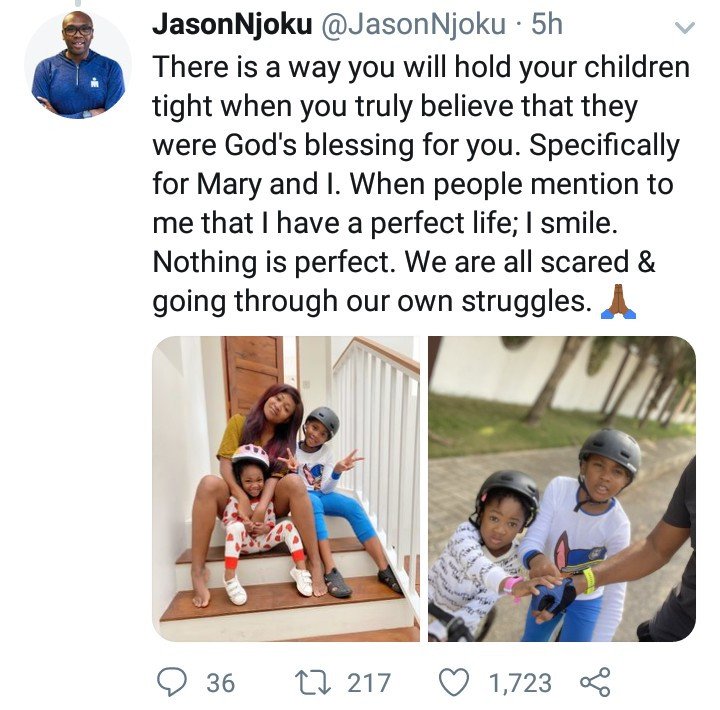Click the 36 replies count
Viewport: 720px width, 710px height.
220,682
